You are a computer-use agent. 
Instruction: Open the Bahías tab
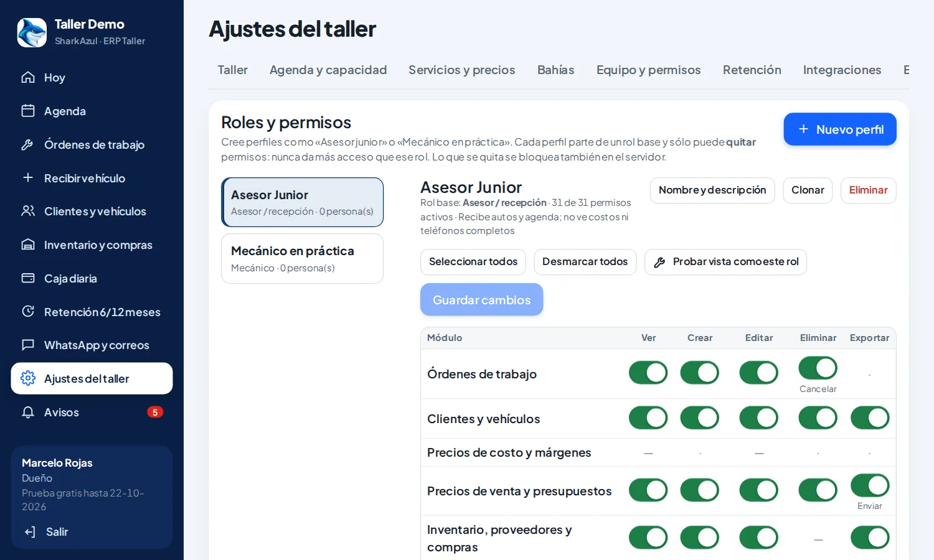(556, 70)
